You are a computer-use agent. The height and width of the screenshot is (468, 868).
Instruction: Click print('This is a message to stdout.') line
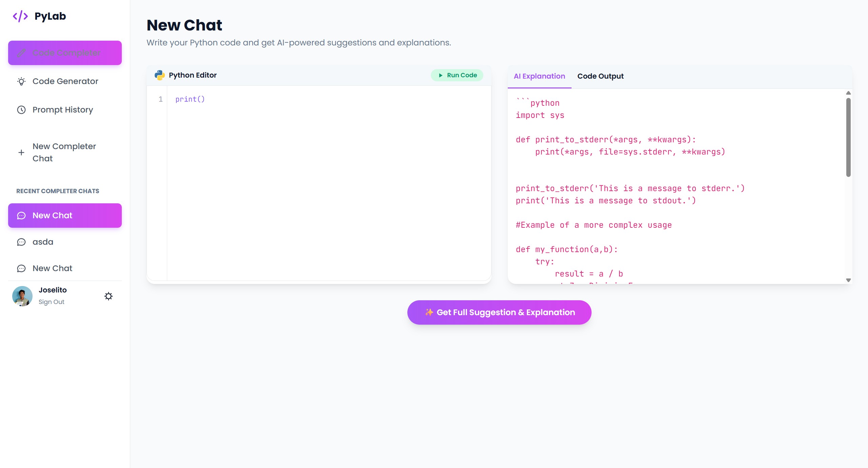click(606, 201)
